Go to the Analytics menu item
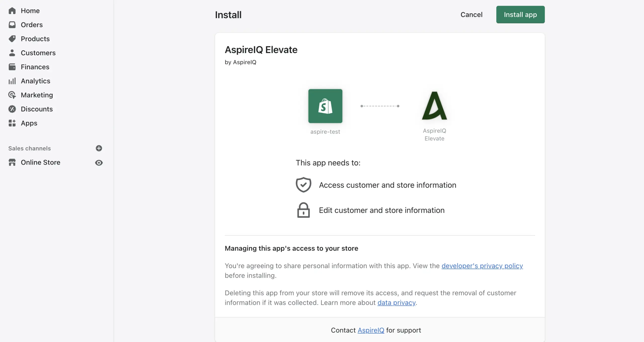644x342 pixels. point(35,81)
